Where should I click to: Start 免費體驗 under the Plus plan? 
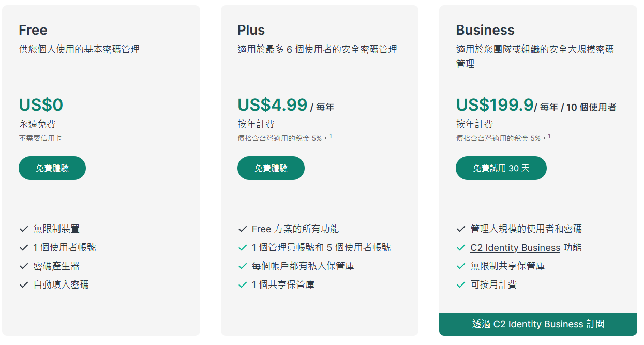tap(271, 168)
